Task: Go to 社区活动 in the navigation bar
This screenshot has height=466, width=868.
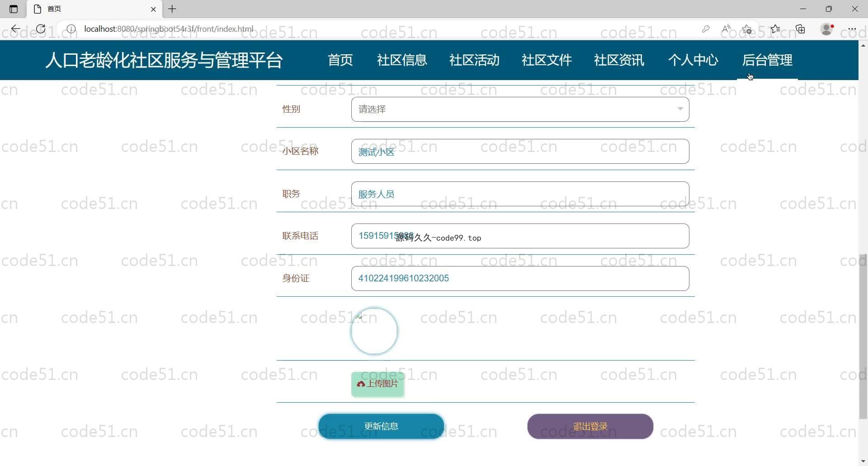Action: [474, 60]
